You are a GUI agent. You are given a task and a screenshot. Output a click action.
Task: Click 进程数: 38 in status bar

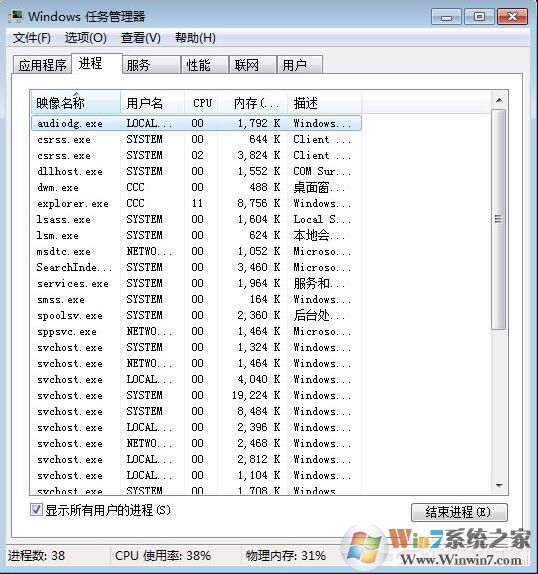(37, 555)
